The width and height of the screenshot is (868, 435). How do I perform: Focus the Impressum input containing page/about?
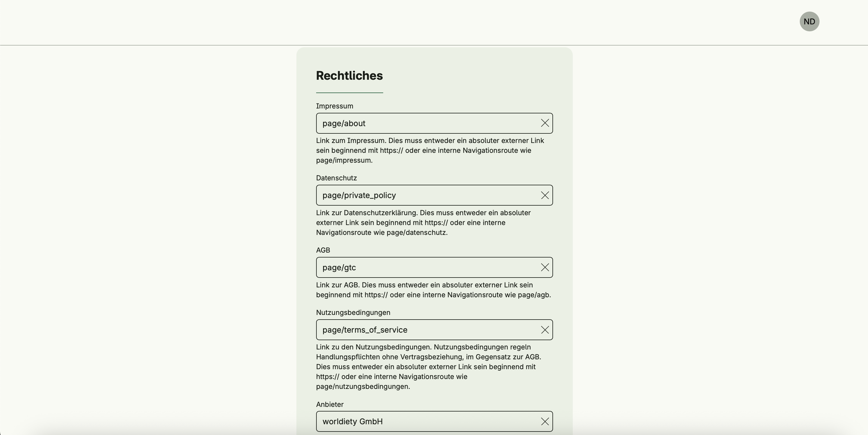coord(428,123)
